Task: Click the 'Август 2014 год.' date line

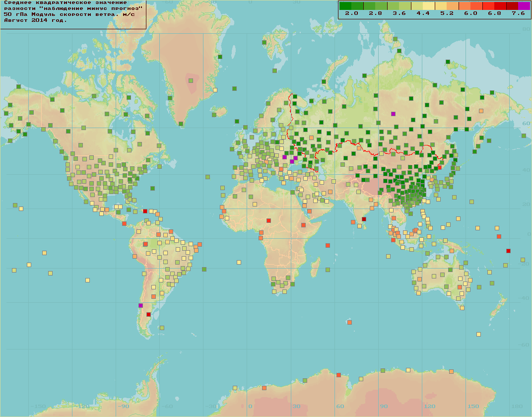Action: 35,20
